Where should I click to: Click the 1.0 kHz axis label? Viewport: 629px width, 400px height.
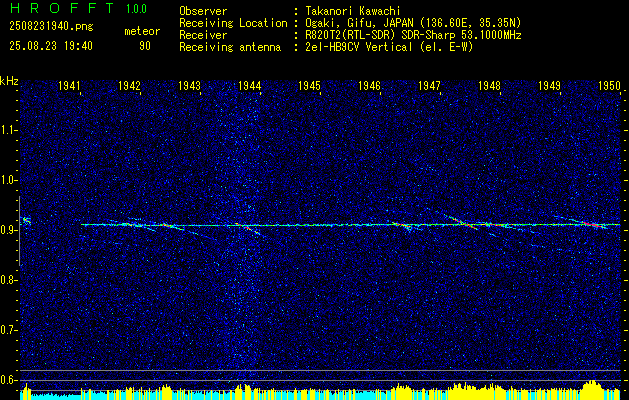pyautogui.click(x=8, y=181)
